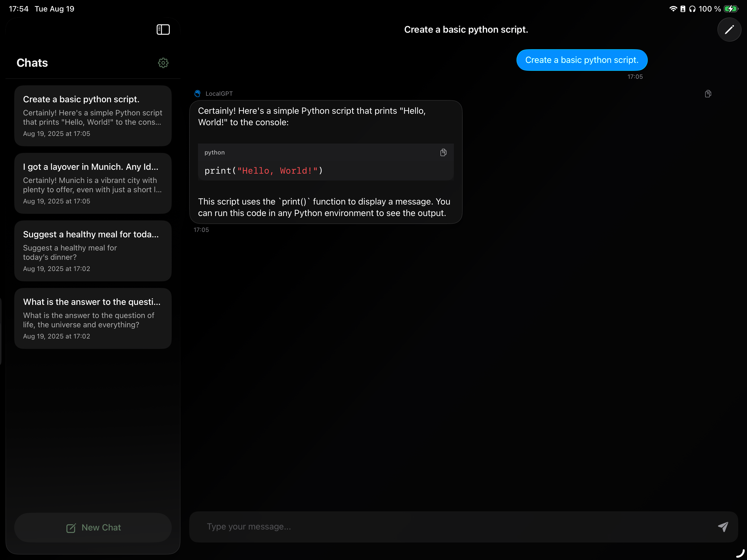Click the 'python' language label
Viewport: 747px width, 560px height.
click(x=214, y=153)
